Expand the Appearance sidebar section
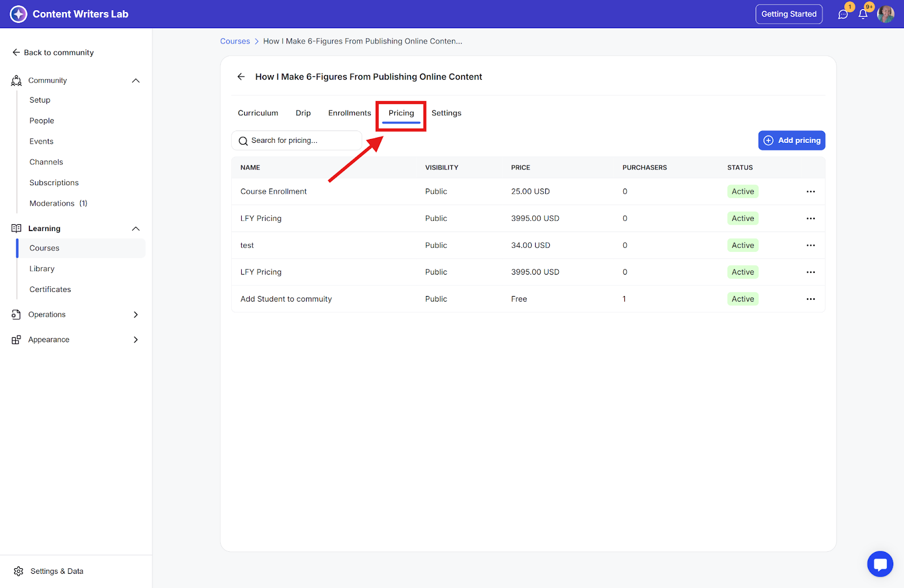The width and height of the screenshot is (904, 588). point(136,339)
